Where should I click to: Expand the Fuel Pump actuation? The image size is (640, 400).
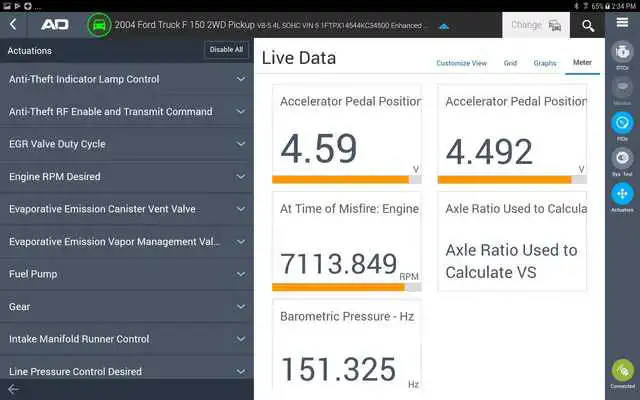127,274
